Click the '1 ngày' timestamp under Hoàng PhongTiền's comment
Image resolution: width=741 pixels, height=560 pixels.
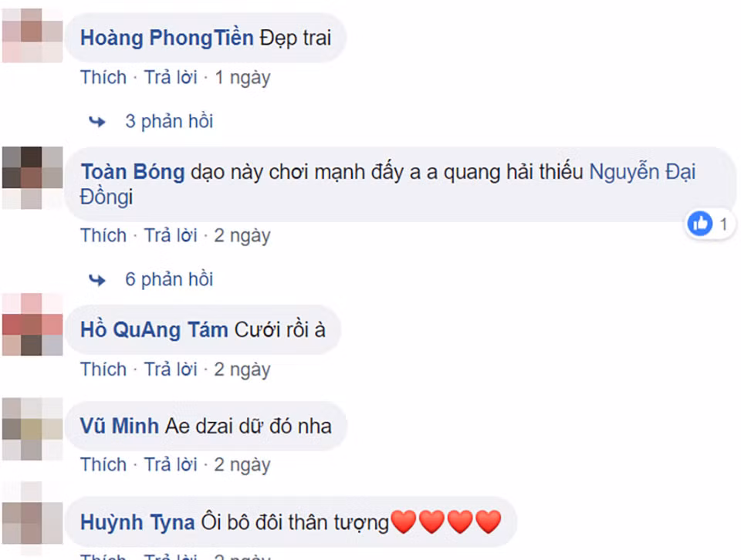click(x=242, y=77)
